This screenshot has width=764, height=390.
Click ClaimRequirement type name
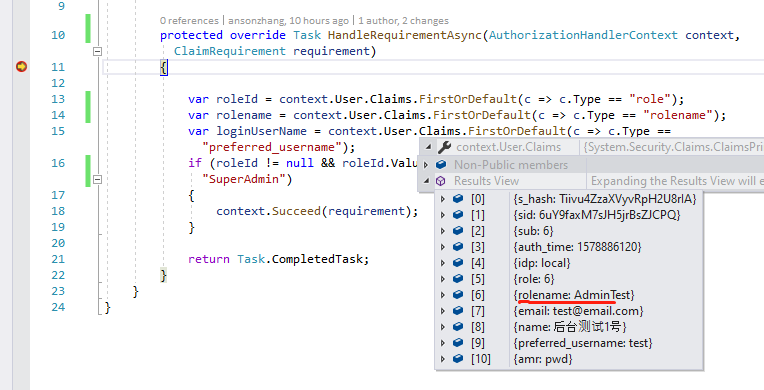coord(229,51)
